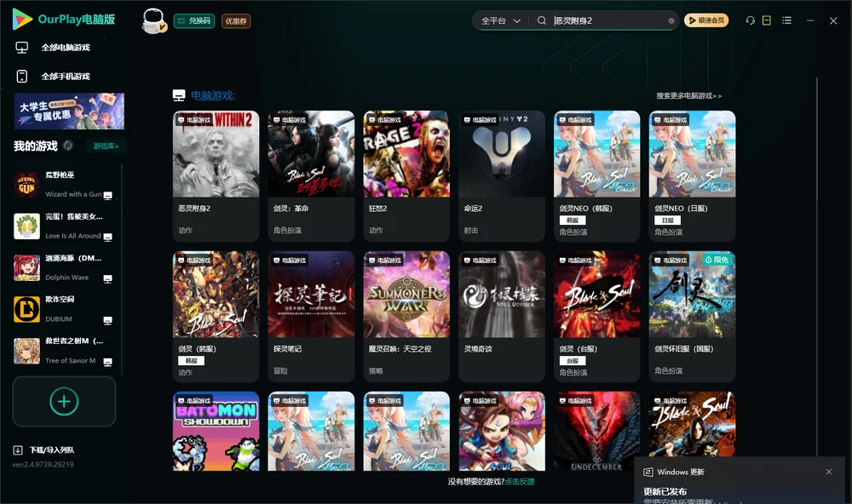Click PC icon on DUBIUM row
This screenshot has width=852, height=504.
[x=107, y=320]
